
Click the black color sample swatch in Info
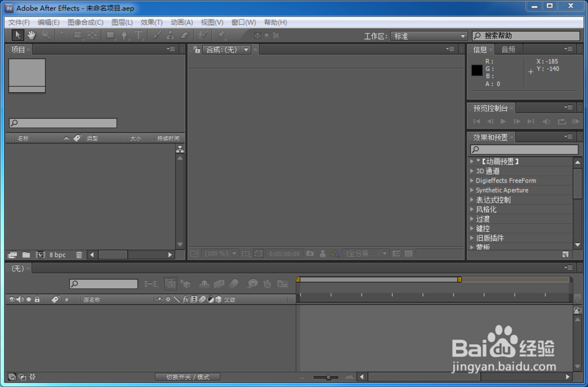click(x=477, y=70)
